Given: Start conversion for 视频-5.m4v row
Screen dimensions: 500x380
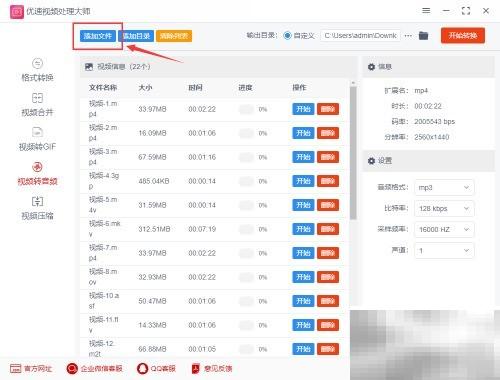Looking at the screenshot, I should click(303, 205).
